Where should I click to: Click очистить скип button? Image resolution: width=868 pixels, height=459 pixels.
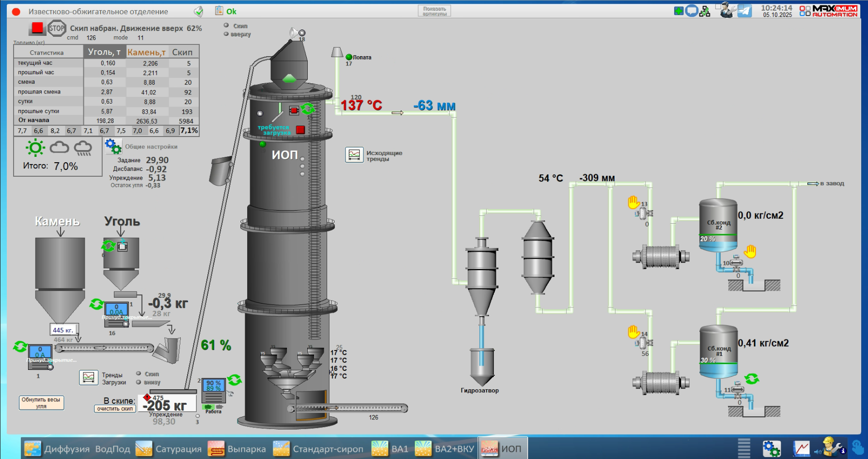coord(115,409)
